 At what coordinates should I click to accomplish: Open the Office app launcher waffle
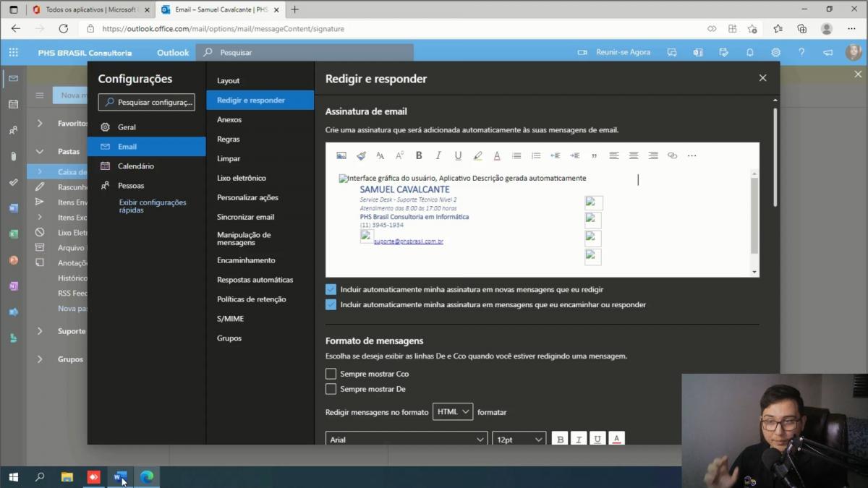[x=13, y=52]
